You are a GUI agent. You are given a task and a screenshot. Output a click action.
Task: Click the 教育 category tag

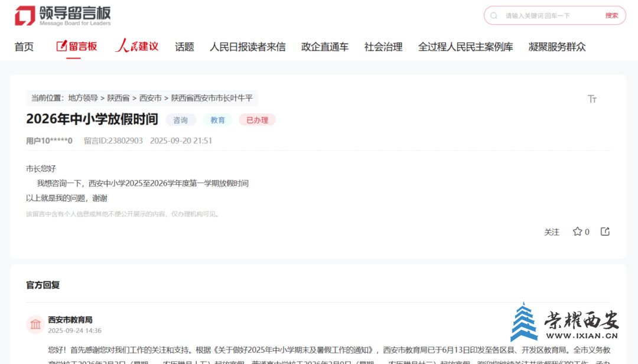217,120
